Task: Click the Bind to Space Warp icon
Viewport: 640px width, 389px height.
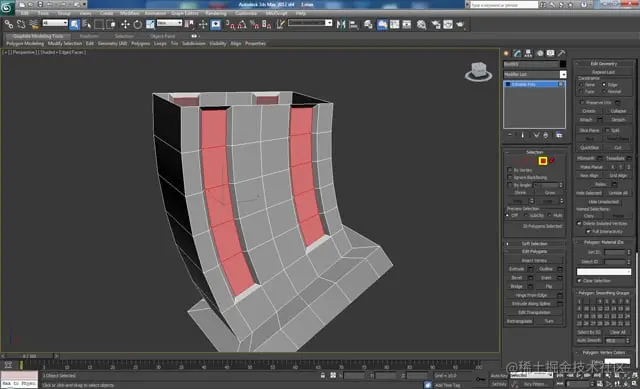Action: point(34,24)
